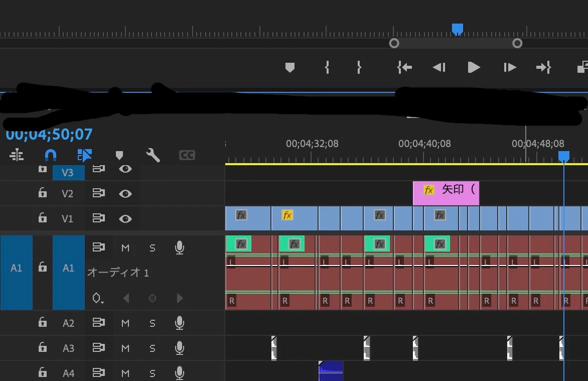Go to Out point button
The height and width of the screenshot is (381, 588).
543,68
